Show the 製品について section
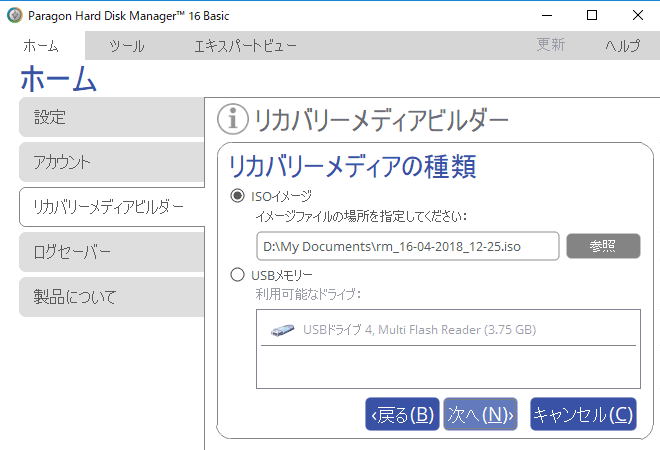Viewport: 660px width, 450px height. point(110,297)
